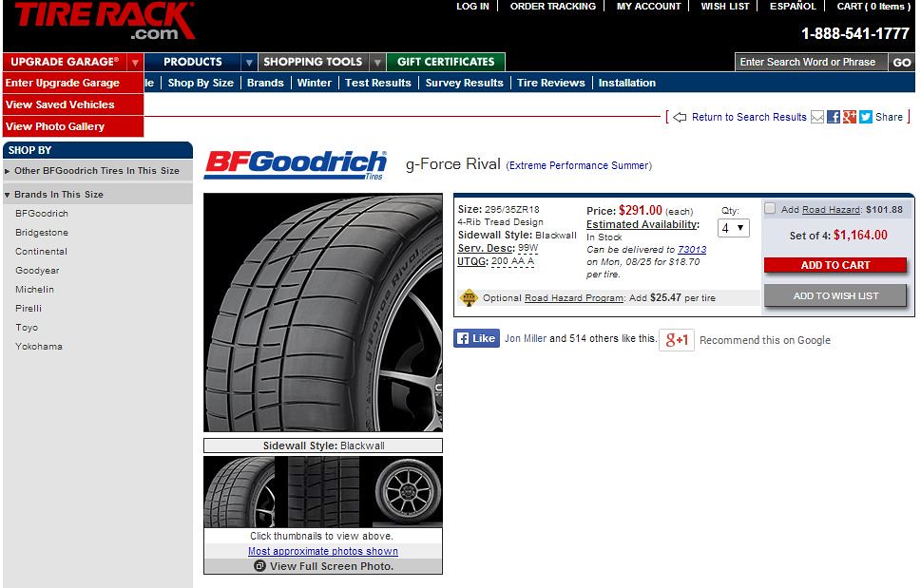Click the return arrow icon near Search Results

680,117
